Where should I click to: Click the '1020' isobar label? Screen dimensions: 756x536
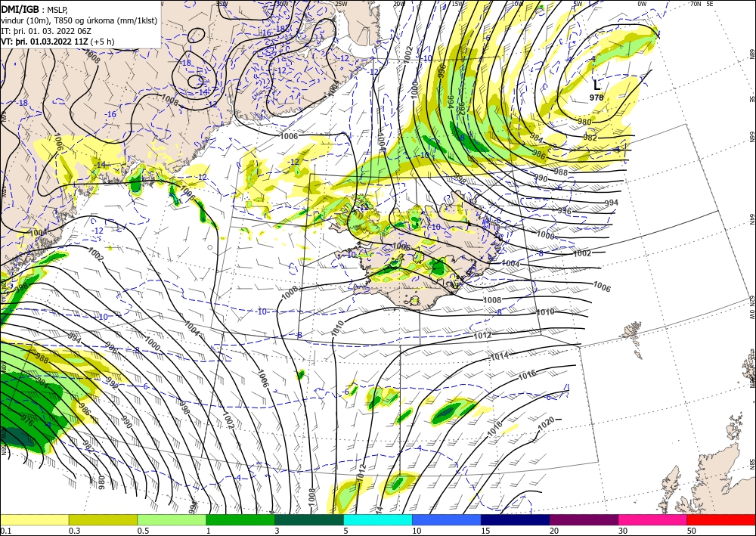tap(546, 423)
